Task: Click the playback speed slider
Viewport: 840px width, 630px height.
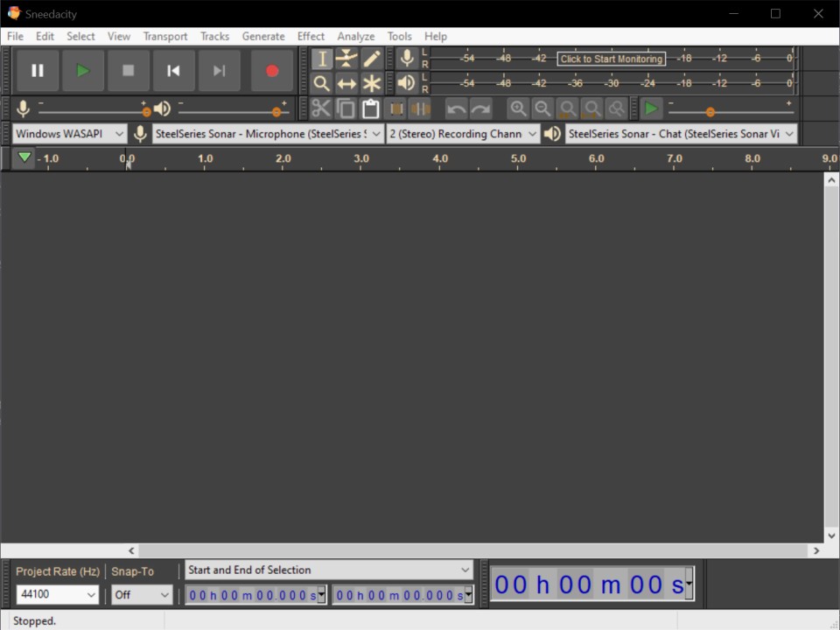Action: point(731,111)
